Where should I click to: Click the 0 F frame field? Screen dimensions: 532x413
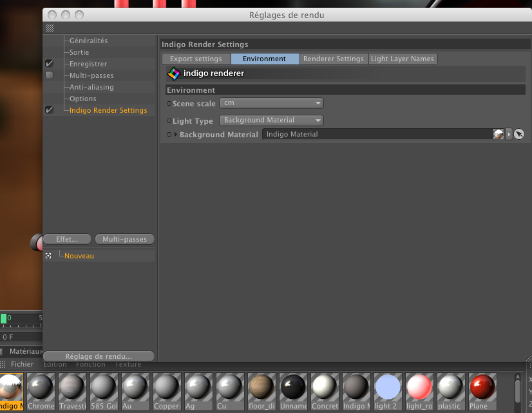pos(21,337)
